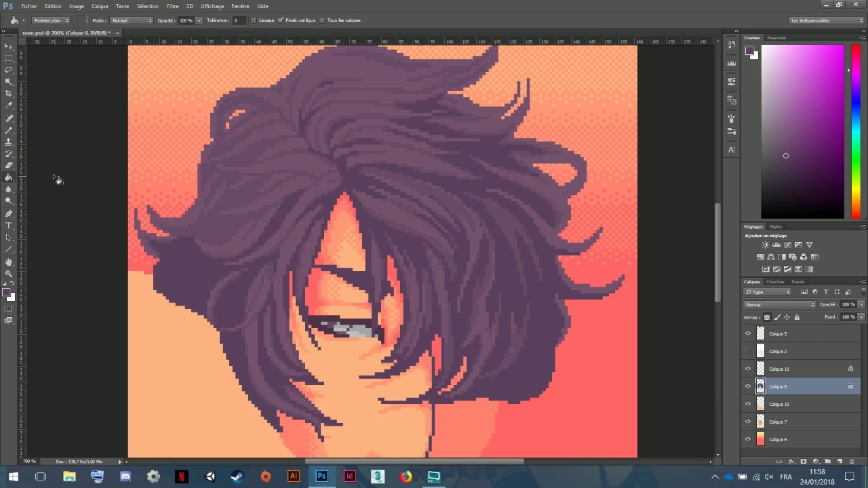Image resolution: width=868 pixels, height=488 pixels.
Task: Open the layer blend mode Normal dropdown
Action: point(780,305)
